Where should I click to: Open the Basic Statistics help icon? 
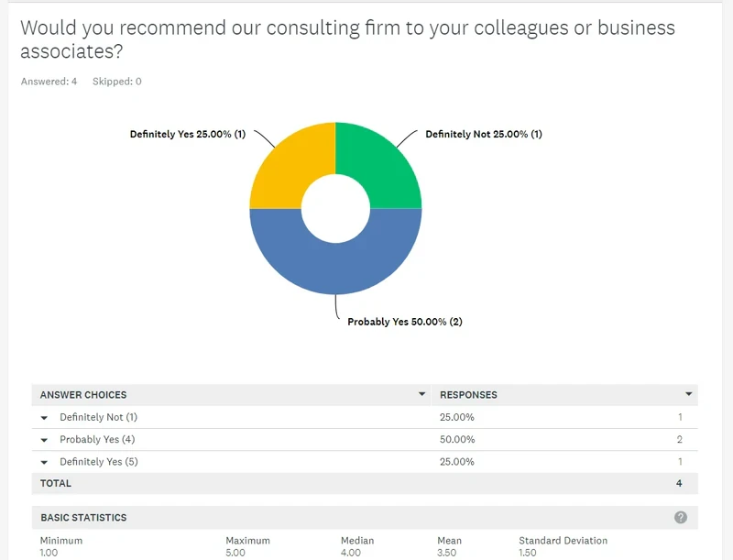click(680, 517)
